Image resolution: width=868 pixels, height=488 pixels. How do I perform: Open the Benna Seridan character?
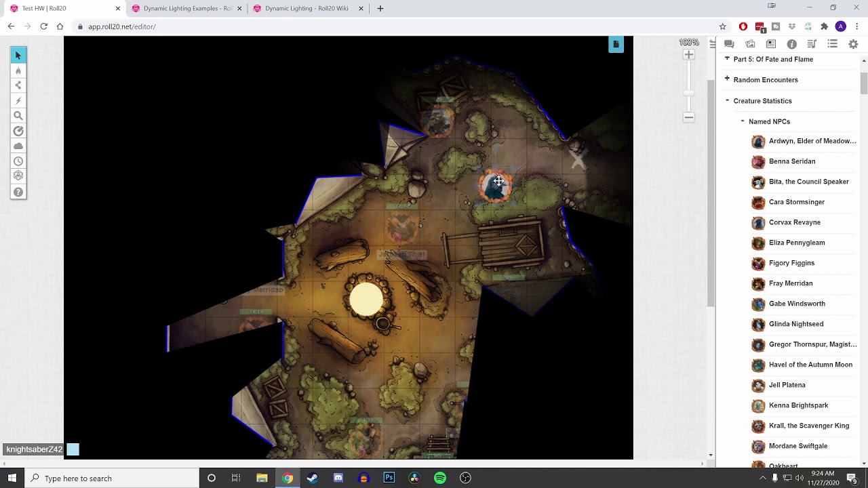coord(792,161)
